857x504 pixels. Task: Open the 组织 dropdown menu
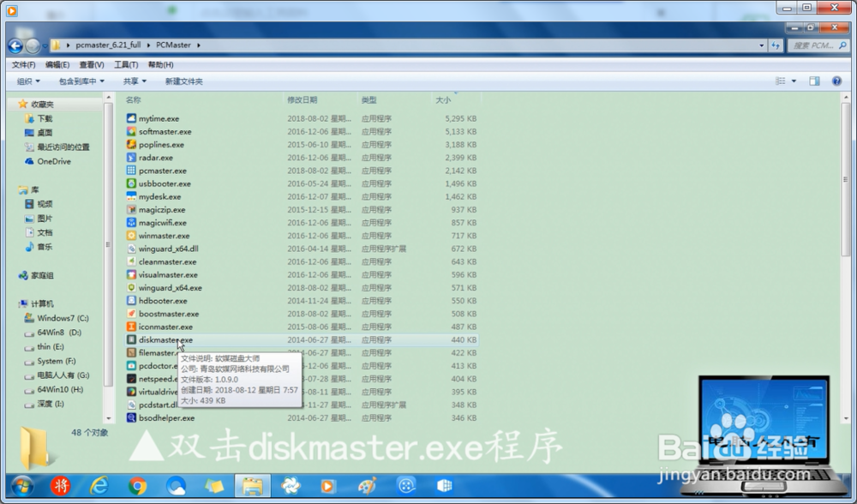pos(28,81)
